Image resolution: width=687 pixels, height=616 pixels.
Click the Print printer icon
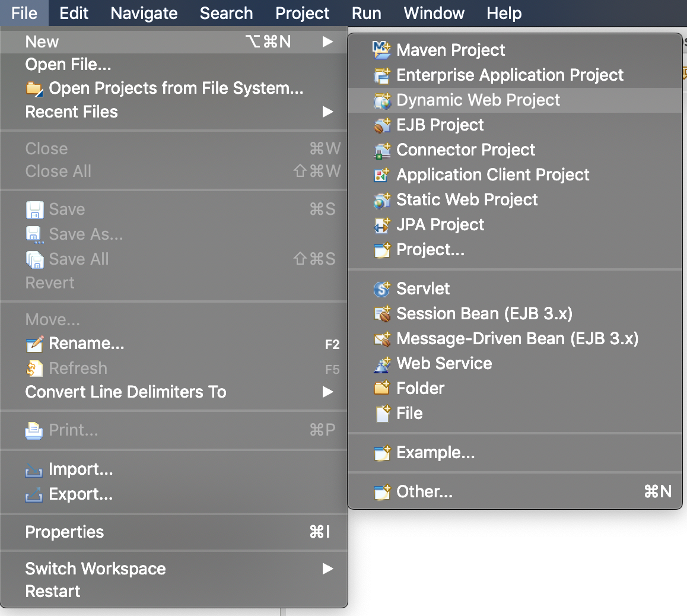pos(34,431)
